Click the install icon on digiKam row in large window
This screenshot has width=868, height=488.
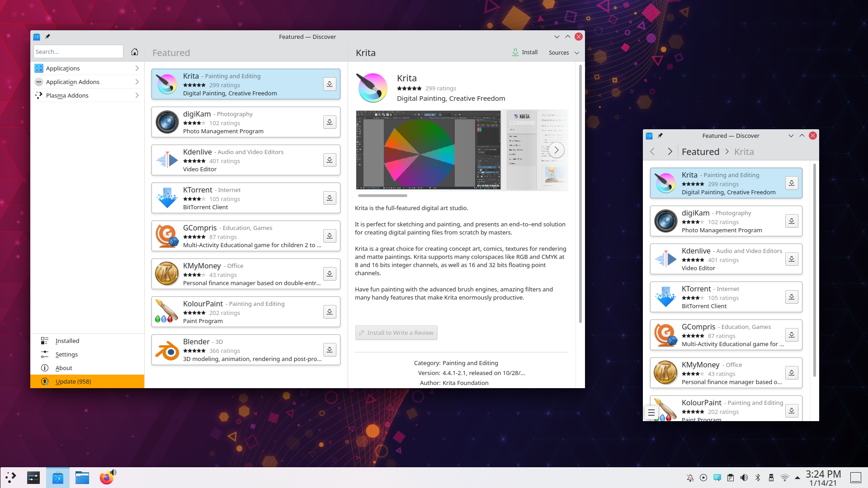point(330,122)
